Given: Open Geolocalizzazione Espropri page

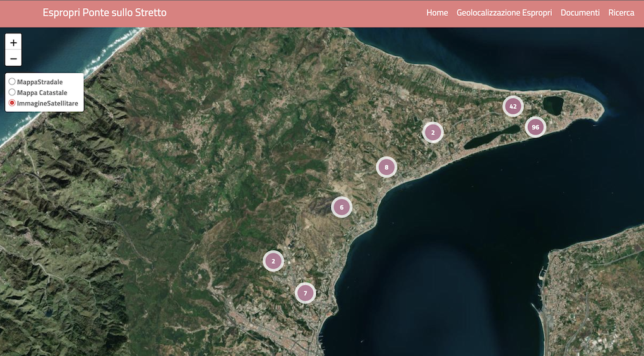Looking at the screenshot, I should coord(504,13).
